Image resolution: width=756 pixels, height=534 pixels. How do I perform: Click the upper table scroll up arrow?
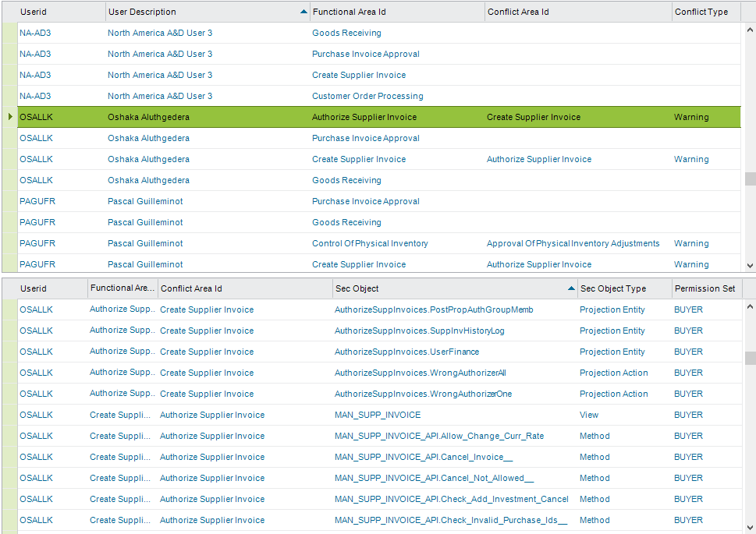point(750,30)
